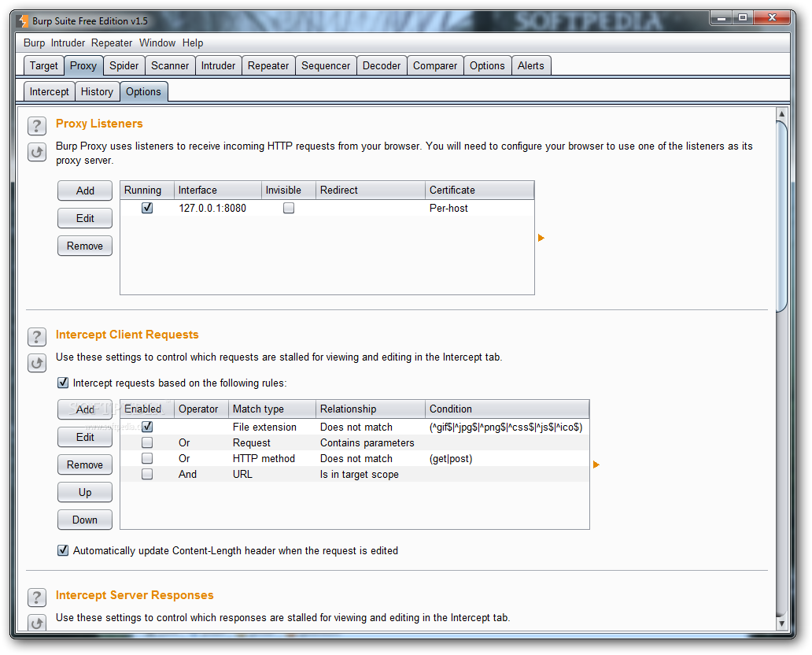812x655 pixels.
Task: Switch to the Repeater tool tab
Action: coord(268,66)
